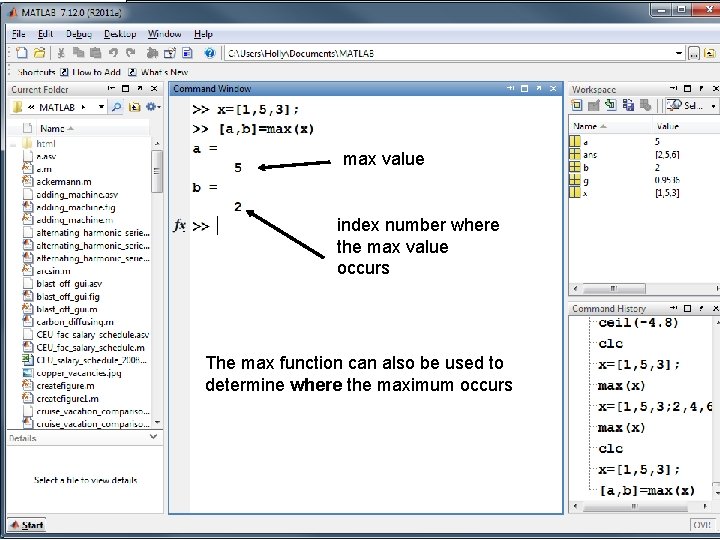Select blast_off_gui.fig file
The image size is (720, 540).
click(x=68, y=297)
